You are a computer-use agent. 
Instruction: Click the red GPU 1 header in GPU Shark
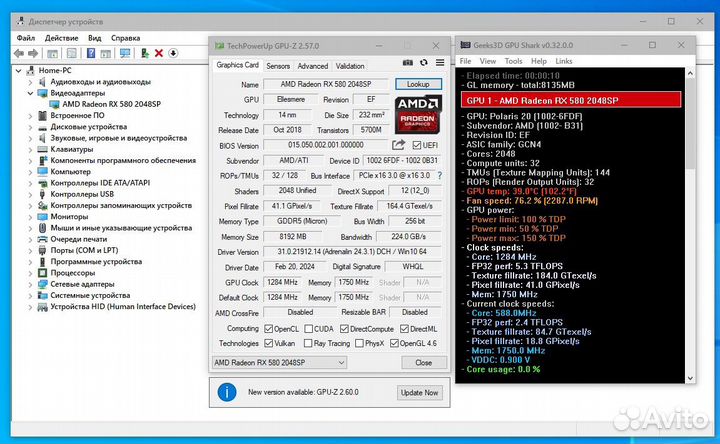pos(571,100)
